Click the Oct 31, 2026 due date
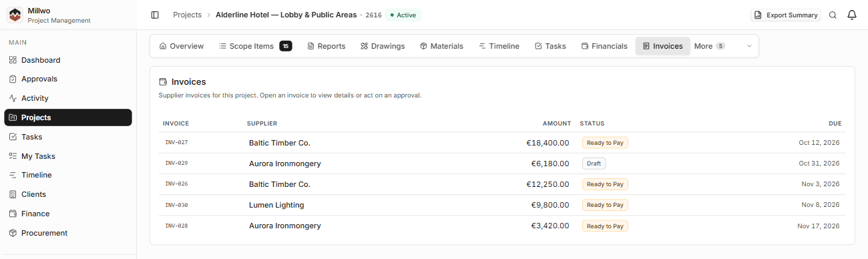Viewport: 868px width, 259px height. pos(819,164)
